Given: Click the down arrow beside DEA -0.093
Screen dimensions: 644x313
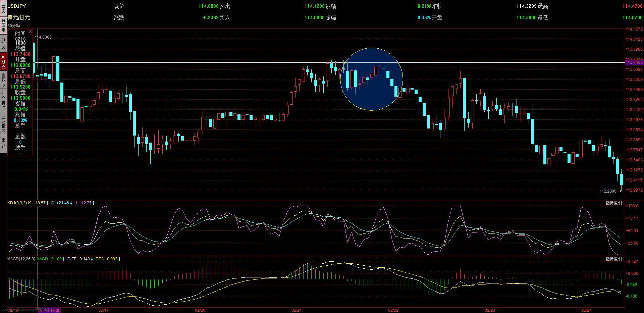Looking at the screenshot, I should pyautogui.click(x=119, y=259).
